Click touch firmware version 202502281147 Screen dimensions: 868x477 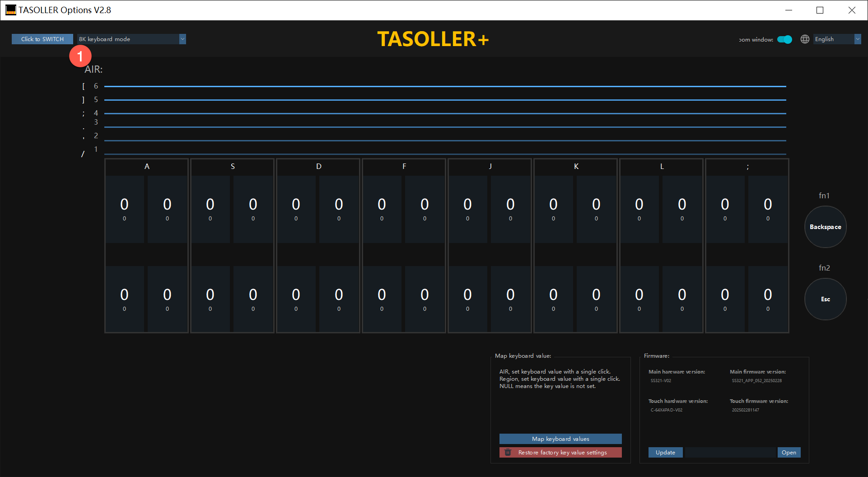tap(745, 410)
